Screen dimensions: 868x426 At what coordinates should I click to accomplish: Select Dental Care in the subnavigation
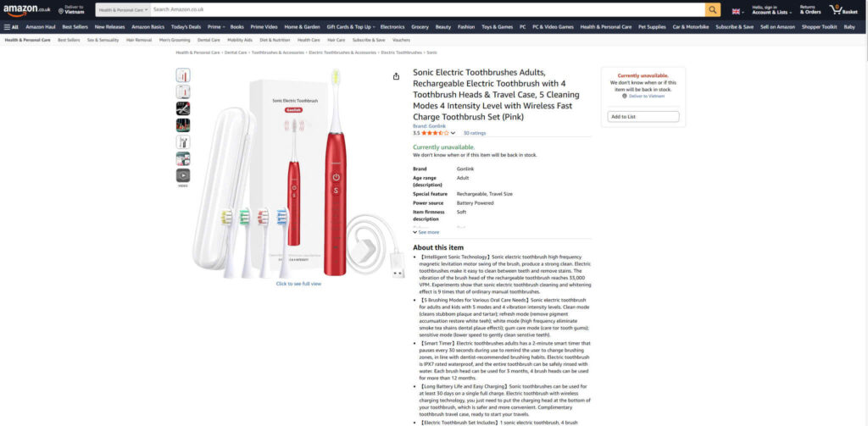(x=209, y=40)
